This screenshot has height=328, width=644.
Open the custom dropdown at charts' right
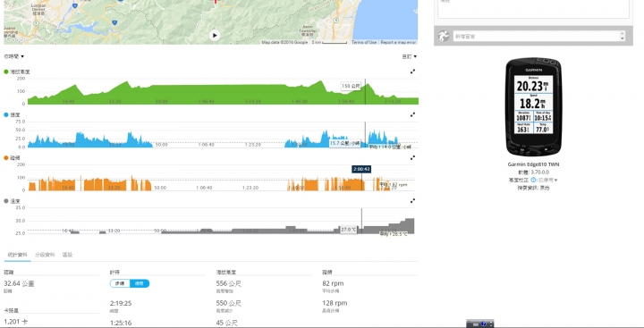409,56
